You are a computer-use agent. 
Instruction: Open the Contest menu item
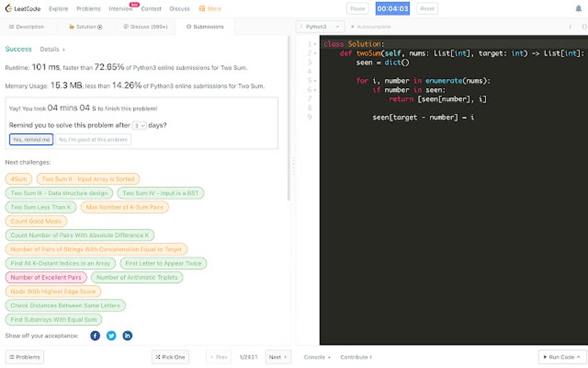pos(151,8)
